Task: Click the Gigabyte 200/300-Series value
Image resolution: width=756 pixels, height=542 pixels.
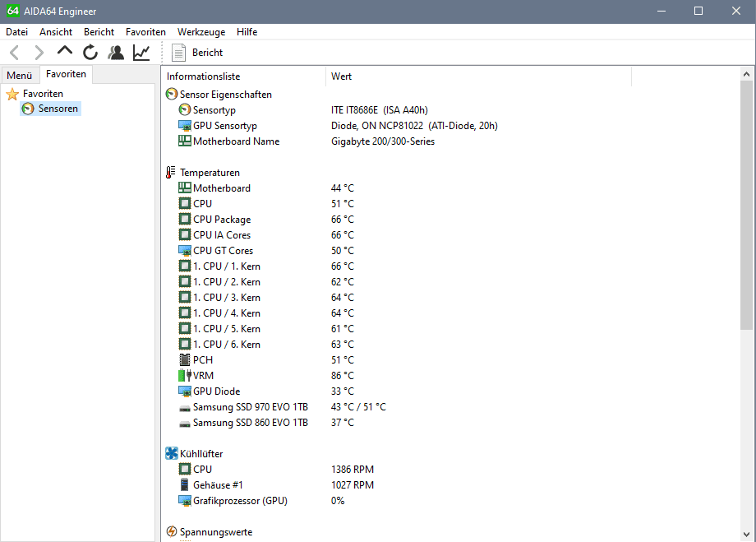Action: pyautogui.click(x=383, y=141)
